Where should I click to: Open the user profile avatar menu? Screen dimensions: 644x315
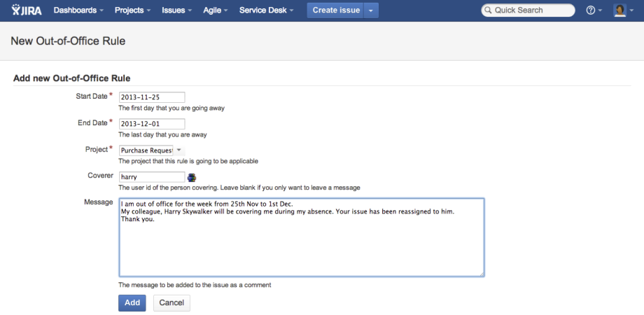tap(622, 10)
